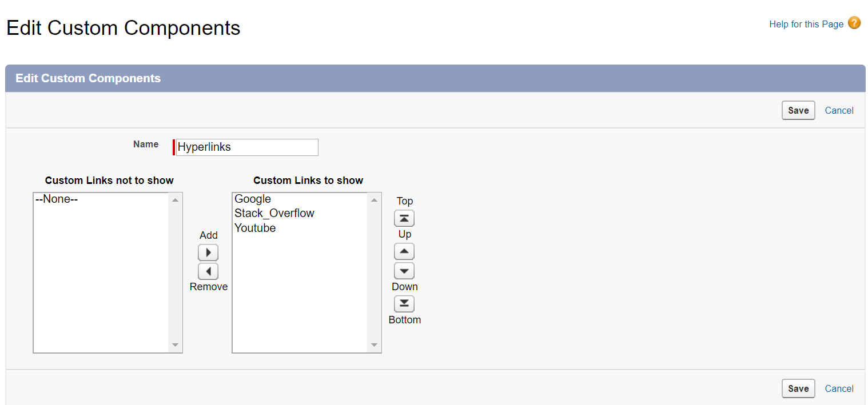This screenshot has width=868, height=405.
Task: Select Google in links to show
Action: (253, 199)
